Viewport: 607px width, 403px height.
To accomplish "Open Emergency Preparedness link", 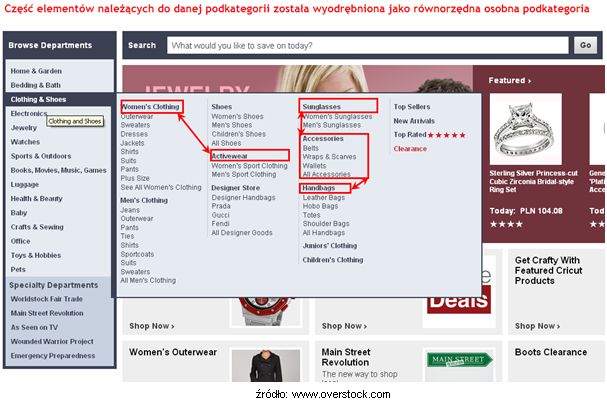I will click(x=53, y=356).
